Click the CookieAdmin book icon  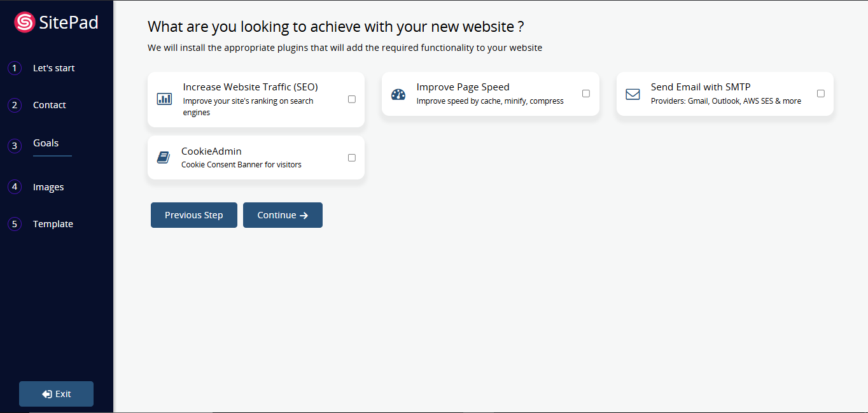[x=164, y=157]
